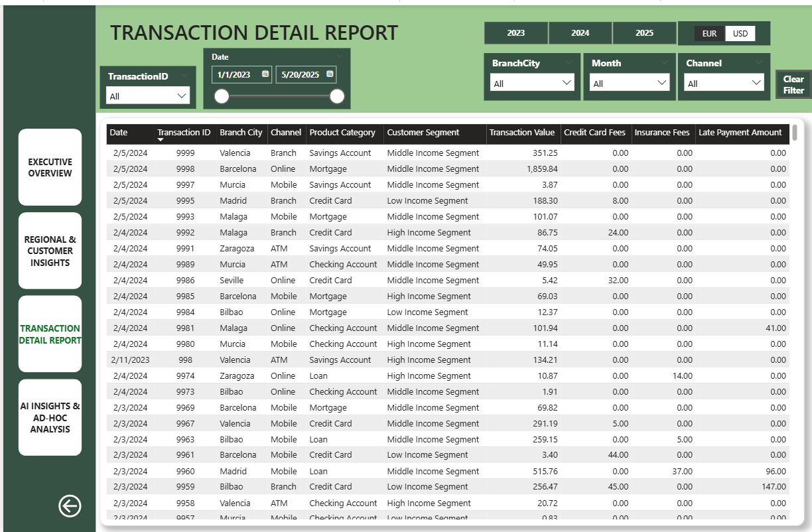The image size is (812, 532).
Task: Filter by year 2023
Action: 515,33
